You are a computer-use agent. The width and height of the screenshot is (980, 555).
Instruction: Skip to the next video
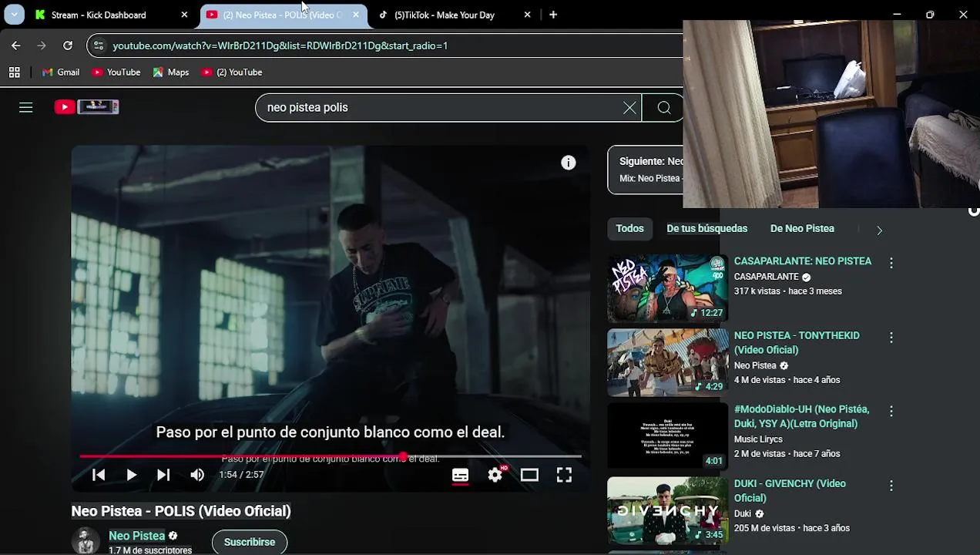(163, 475)
